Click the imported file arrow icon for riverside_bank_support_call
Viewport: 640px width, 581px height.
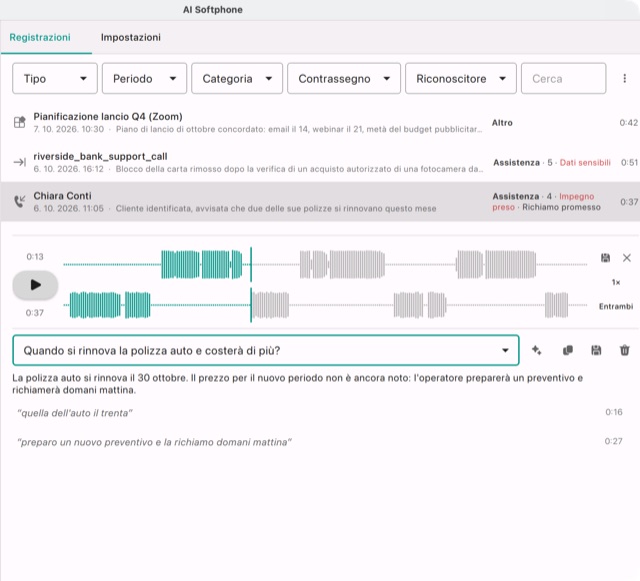point(19,162)
